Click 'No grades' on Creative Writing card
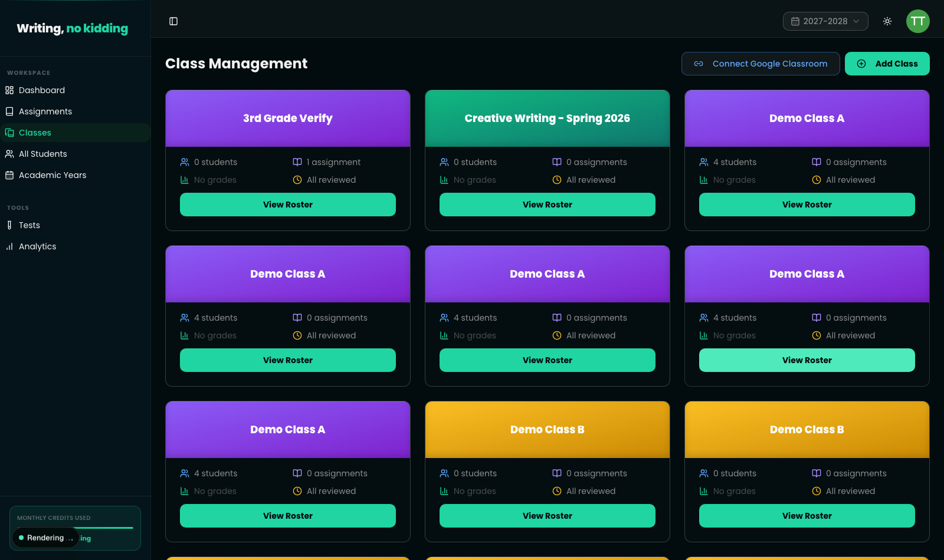Screen dimensions: 944x560 (x=475, y=180)
